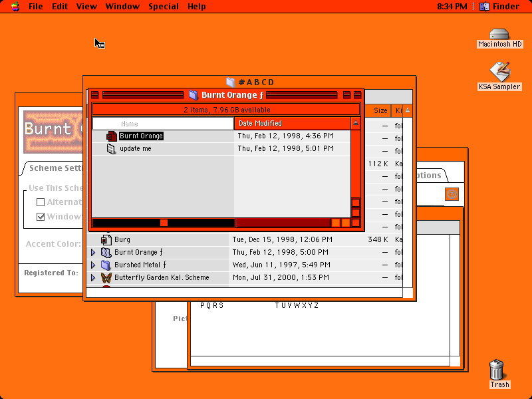Image resolution: width=532 pixels, height=399 pixels.
Task: Select the Burnt Orange file name
Action: tap(141, 136)
